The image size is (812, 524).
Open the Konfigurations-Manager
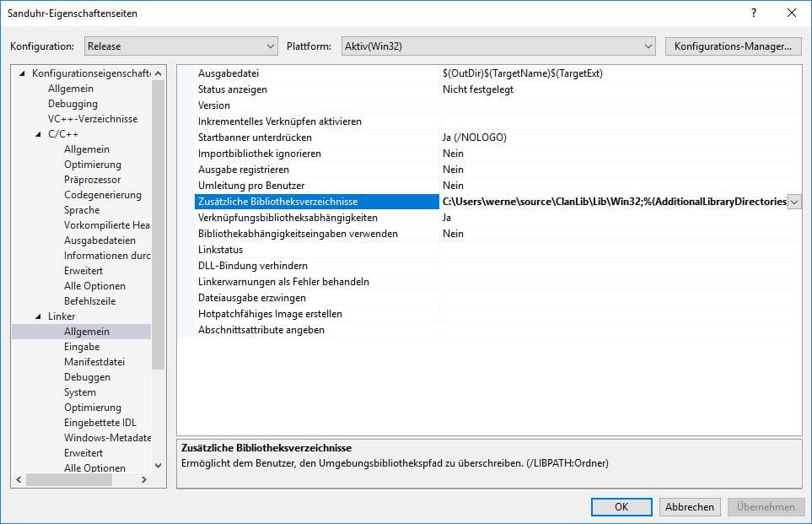732,46
